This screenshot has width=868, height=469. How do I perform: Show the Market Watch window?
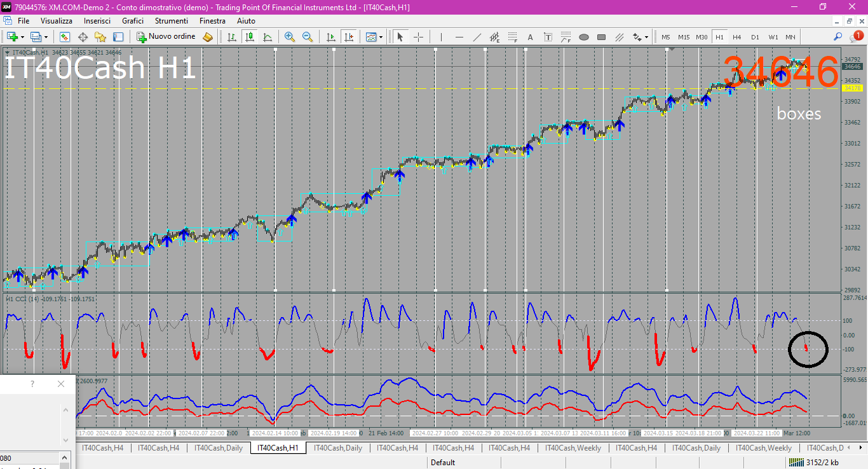(x=65, y=37)
